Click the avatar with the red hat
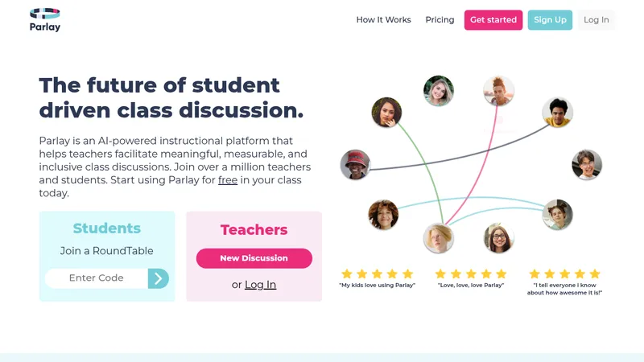 (x=355, y=165)
